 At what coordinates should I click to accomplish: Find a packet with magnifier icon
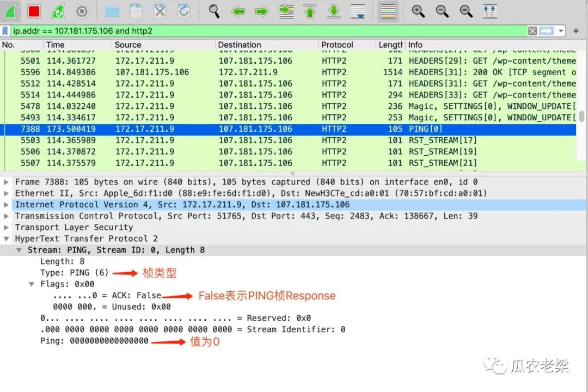pos(214,11)
